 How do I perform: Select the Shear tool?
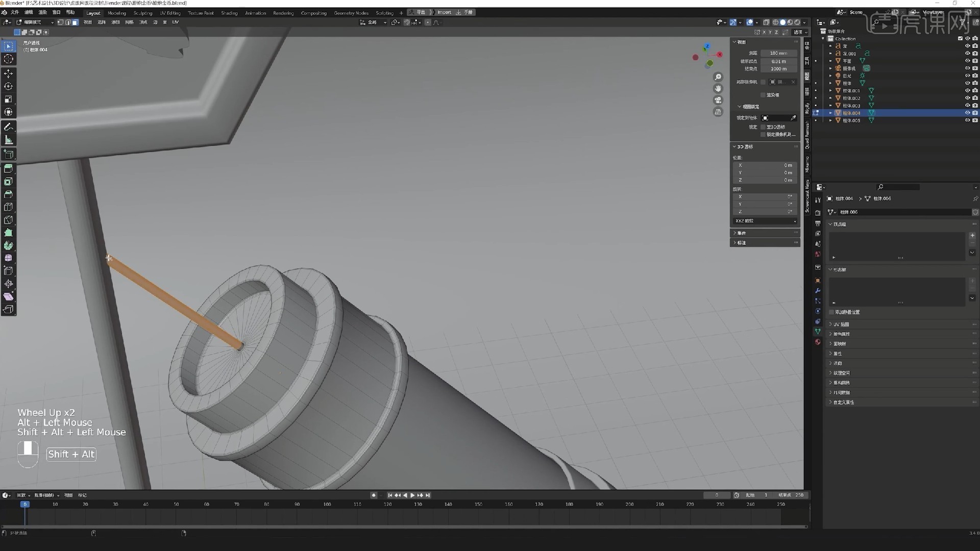(9, 296)
